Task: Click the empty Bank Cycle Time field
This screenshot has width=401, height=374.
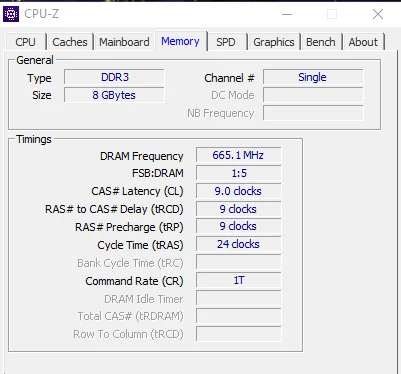Action: pyautogui.click(x=239, y=262)
